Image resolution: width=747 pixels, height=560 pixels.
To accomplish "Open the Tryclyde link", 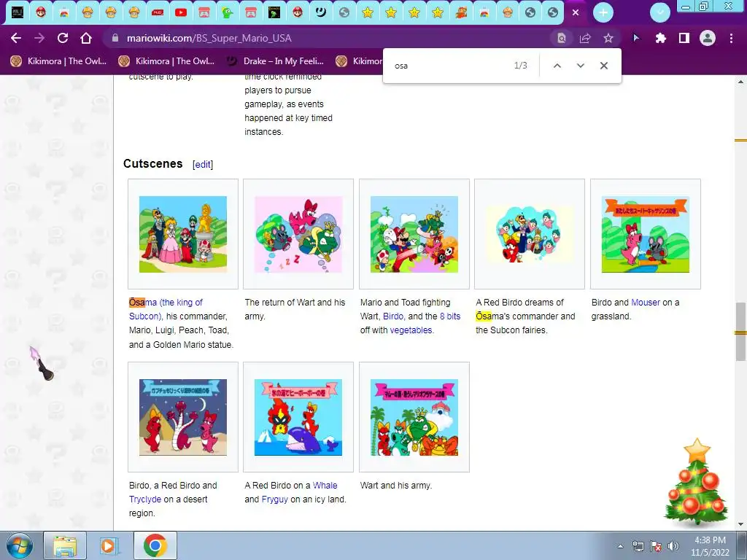I will coord(145,499).
